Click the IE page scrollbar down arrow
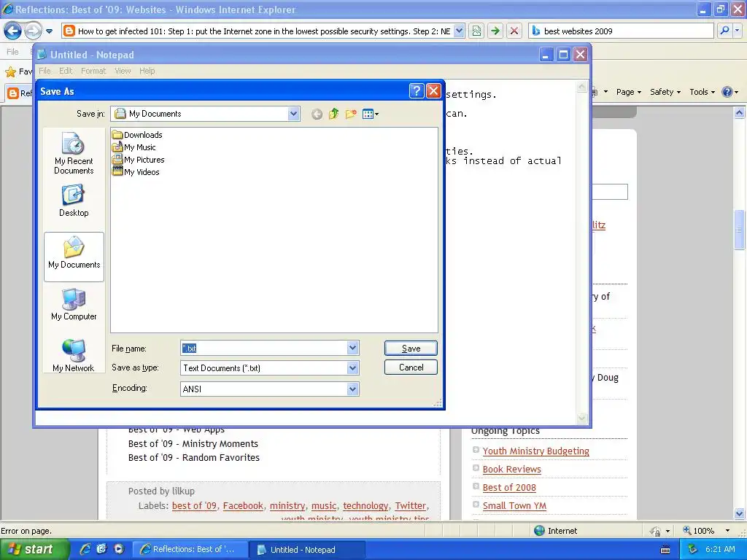 coord(740,513)
